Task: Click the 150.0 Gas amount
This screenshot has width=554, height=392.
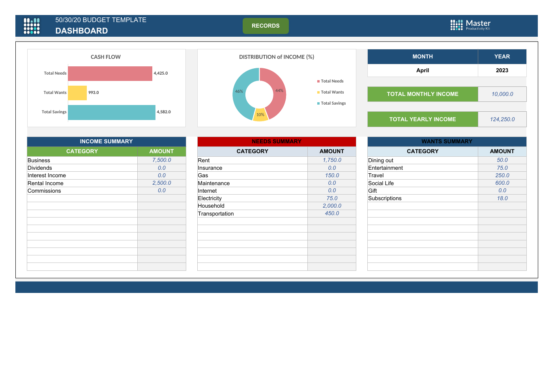Action: coord(332,176)
